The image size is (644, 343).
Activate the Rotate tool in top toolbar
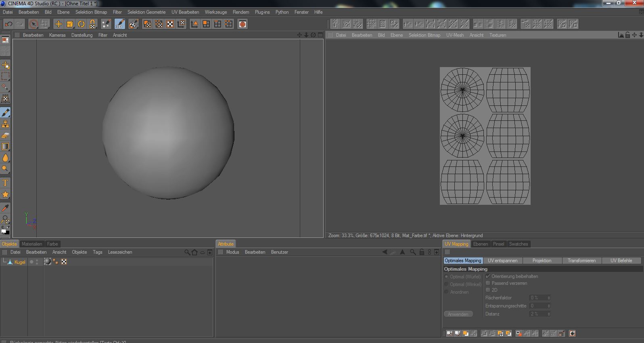click(x=81, y=24)
